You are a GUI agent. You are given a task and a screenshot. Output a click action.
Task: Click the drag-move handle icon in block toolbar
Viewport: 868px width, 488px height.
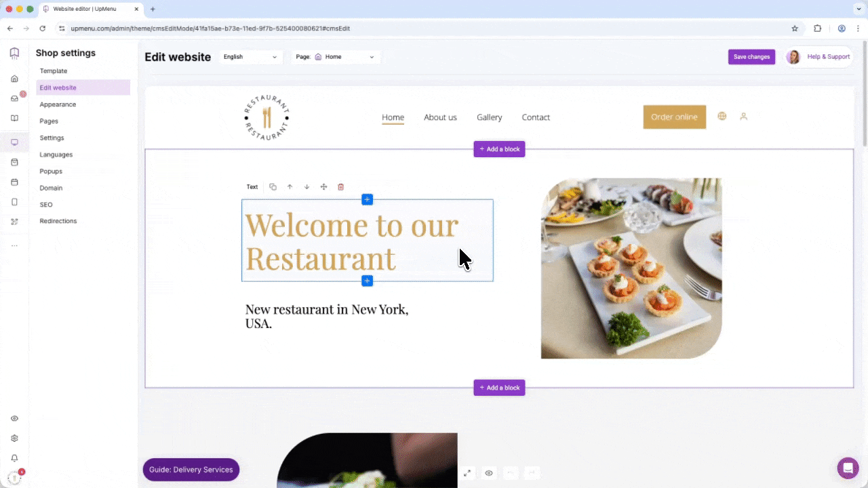tap(323, 187)
